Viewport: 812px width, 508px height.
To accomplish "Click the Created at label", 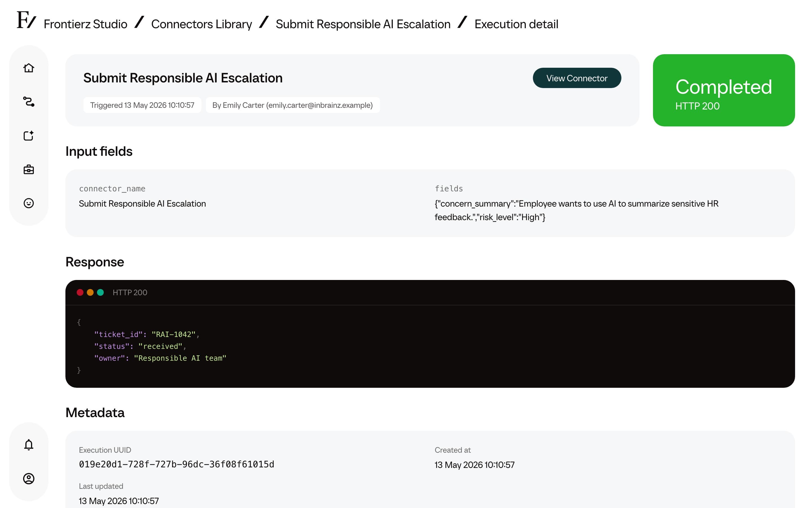I will [x=453, y=450].
